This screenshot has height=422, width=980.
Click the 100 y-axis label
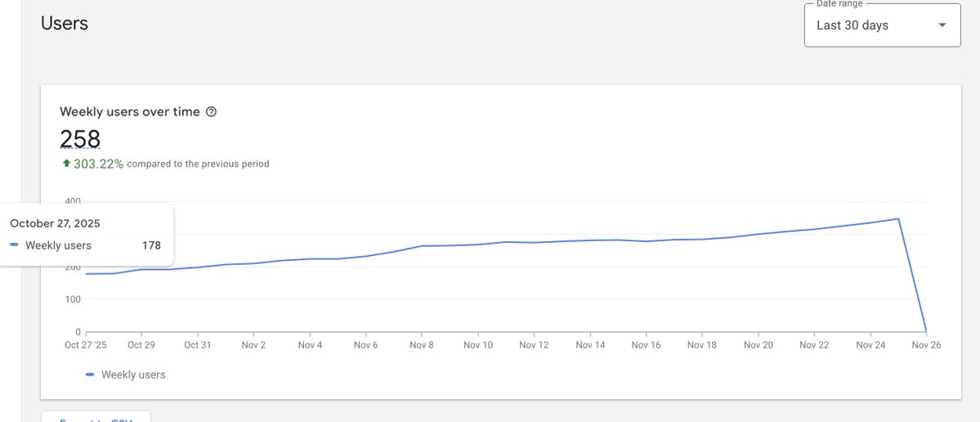point(74,299)
